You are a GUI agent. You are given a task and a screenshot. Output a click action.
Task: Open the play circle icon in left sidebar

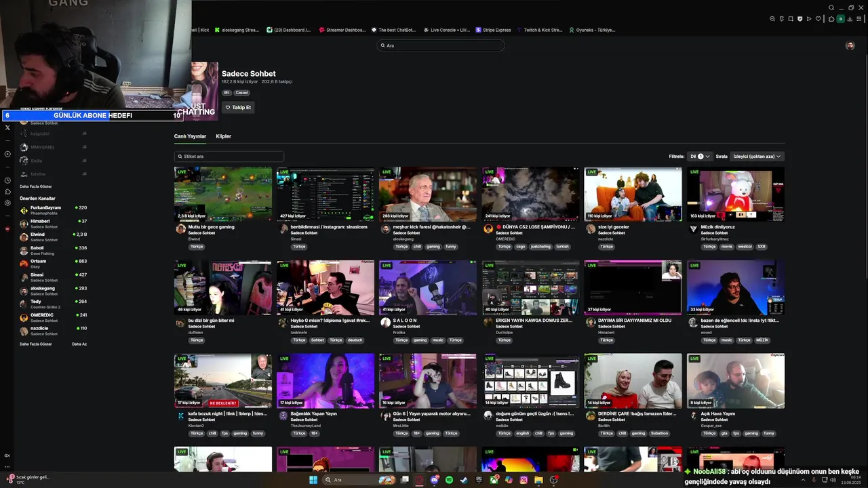7,154
